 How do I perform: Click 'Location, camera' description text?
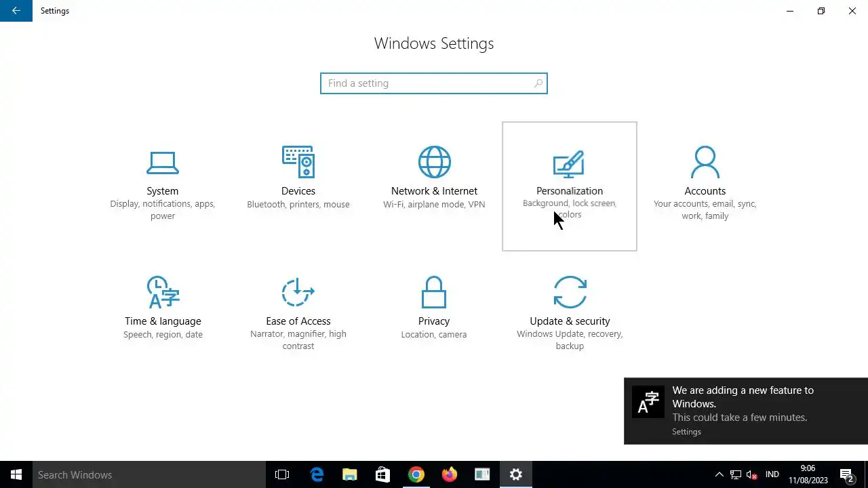tap(434, 335)
